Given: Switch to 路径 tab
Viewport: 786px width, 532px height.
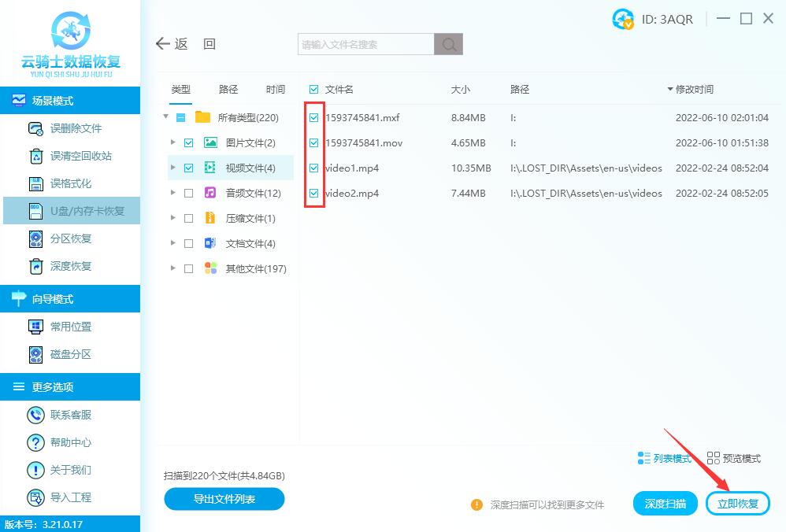Looking at the screenshot, I should 228,89.
